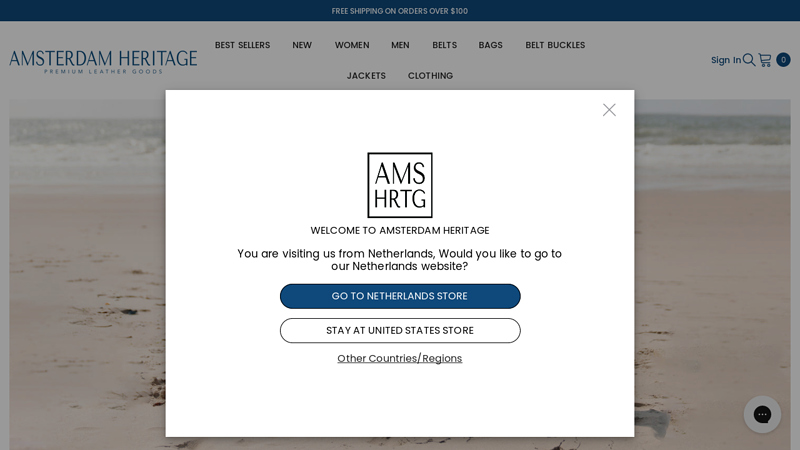The image size is (800, 450).
Task: Open the shopping cart icon
Action: 764,60
